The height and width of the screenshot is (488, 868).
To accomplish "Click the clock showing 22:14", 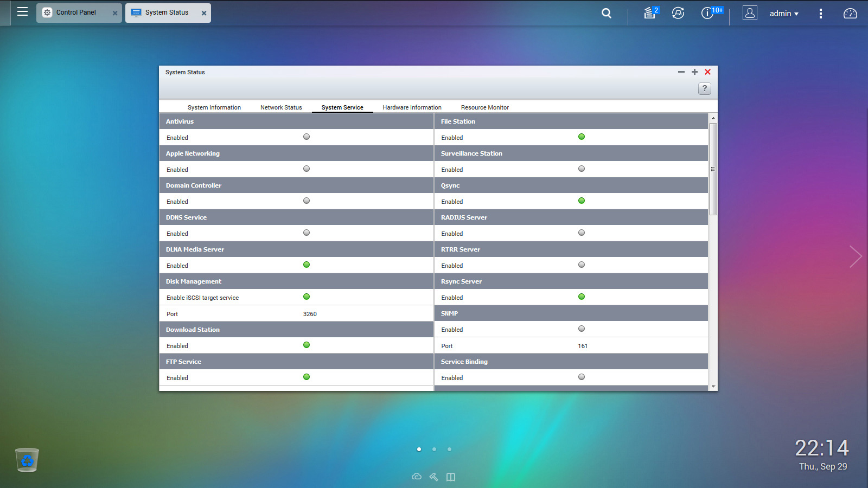I will [x=821, y=448].
